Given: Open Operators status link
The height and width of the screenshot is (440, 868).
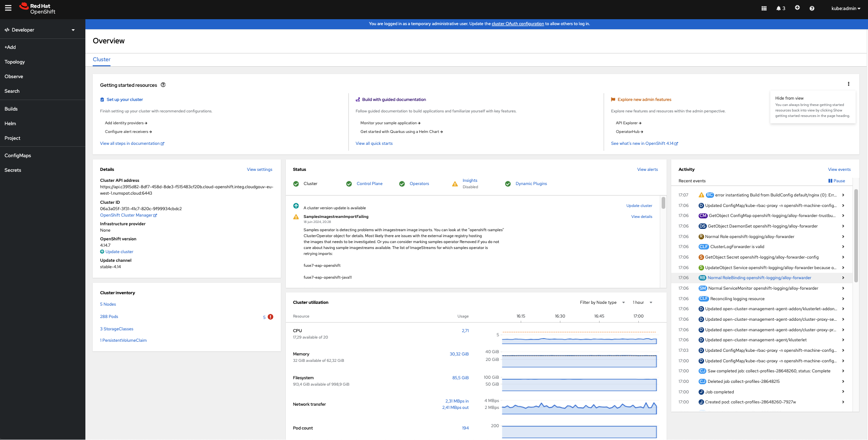Looking at the screenshot, I should point(419,184).
